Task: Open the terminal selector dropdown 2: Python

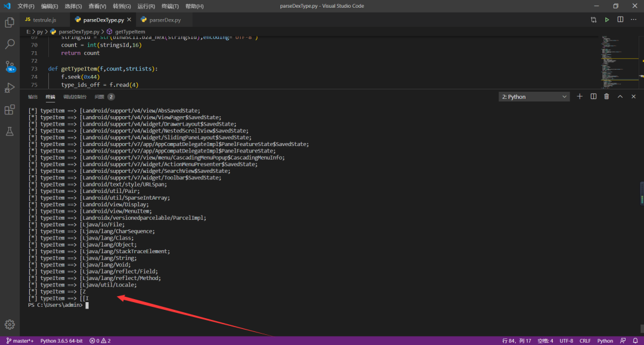Action: click(x=534, y=97)
